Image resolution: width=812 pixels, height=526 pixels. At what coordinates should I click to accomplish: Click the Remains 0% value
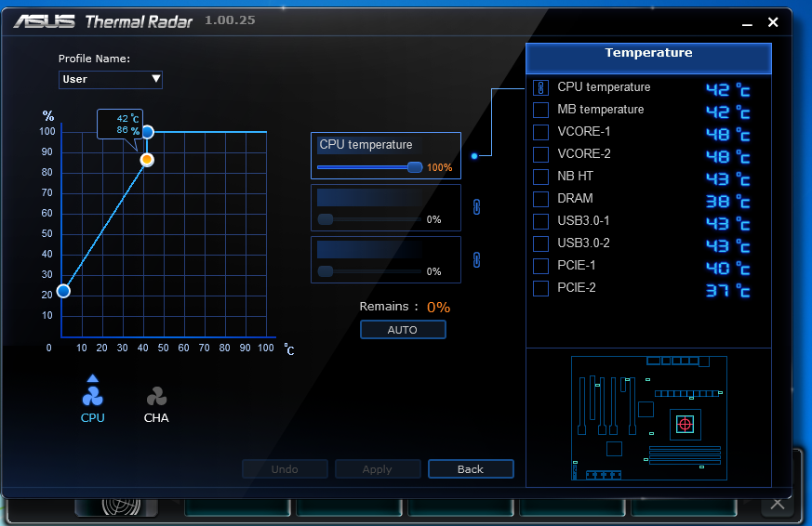point(438,308)
